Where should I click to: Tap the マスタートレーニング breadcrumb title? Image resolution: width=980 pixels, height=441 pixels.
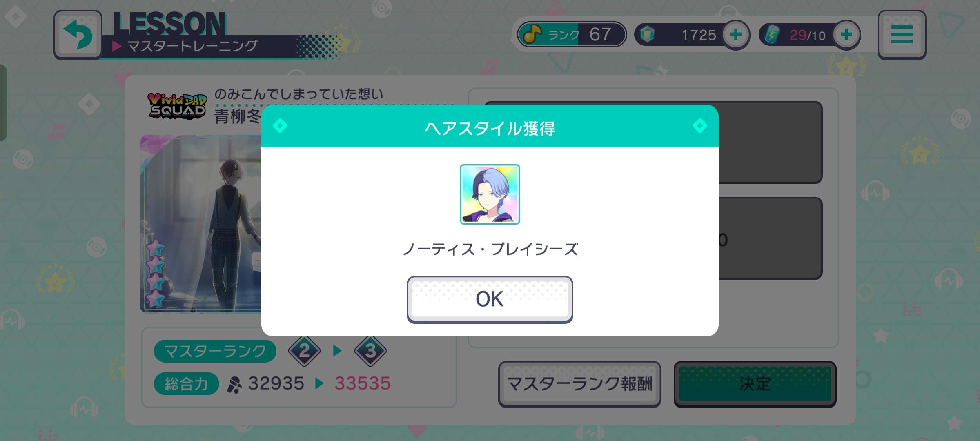click(192, 46)
